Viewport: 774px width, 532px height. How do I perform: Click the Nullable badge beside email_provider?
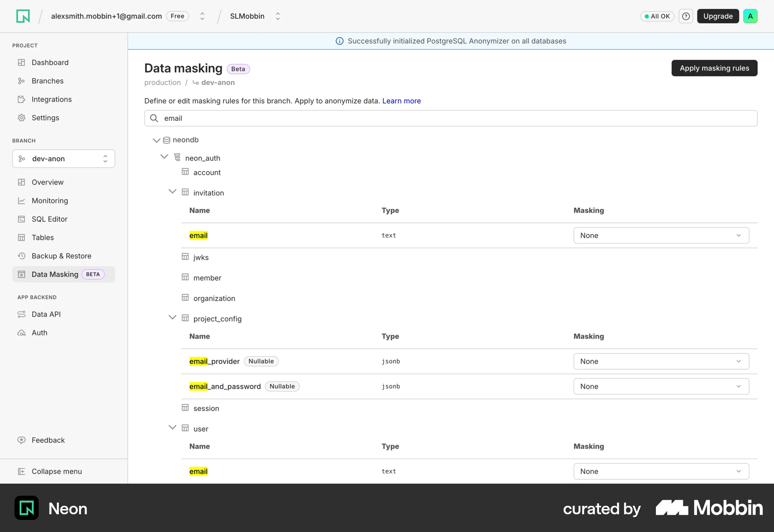[261, 362]
